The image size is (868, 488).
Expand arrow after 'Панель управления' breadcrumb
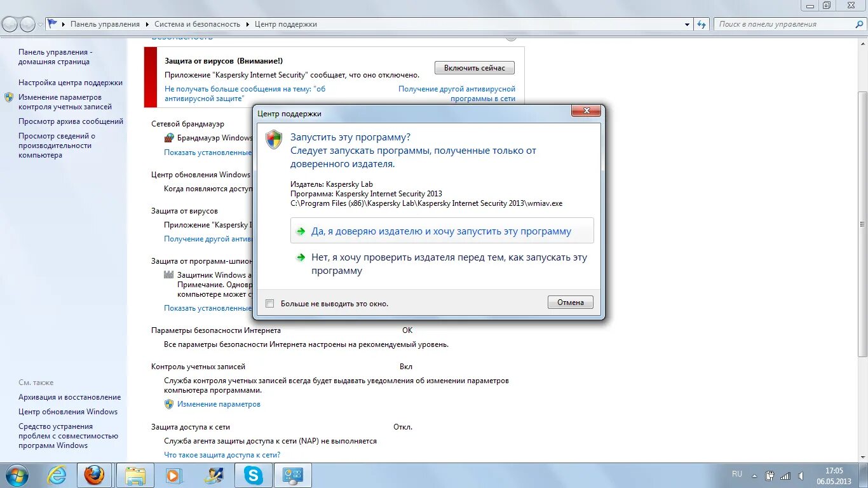pyautogui.click(x=147, y=24)
